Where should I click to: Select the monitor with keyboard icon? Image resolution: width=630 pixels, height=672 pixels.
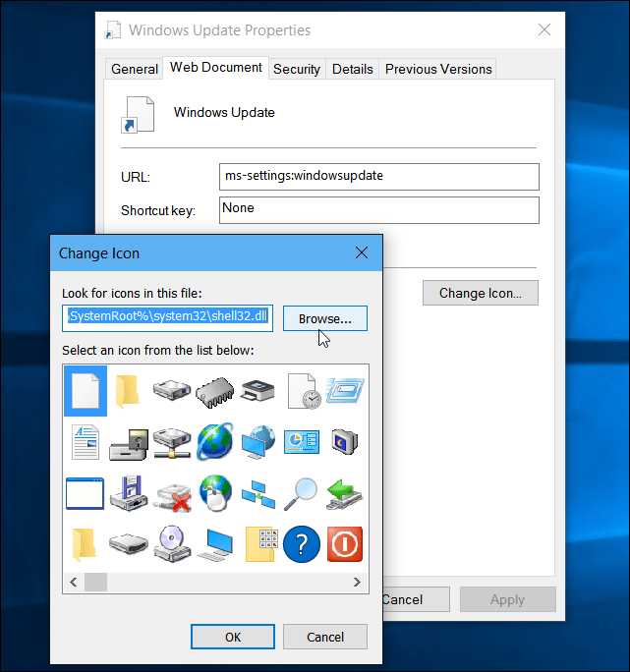point(215,544)
